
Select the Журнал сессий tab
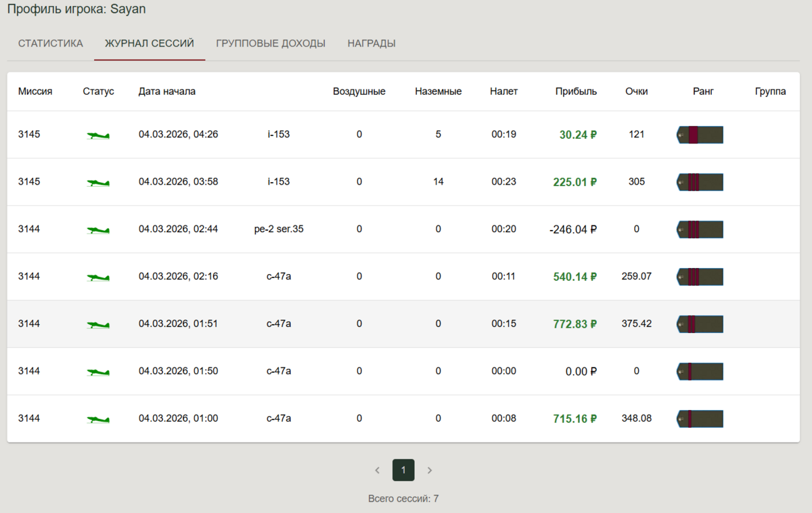click(150, 43)
